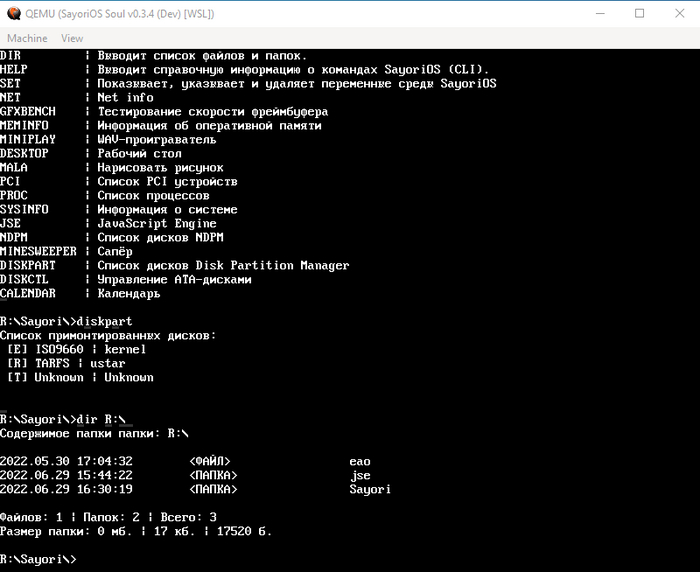This screenshot has width=700, height=572.
Task: Click the DISKPART command in help list
Action: [x=28, y=266]
